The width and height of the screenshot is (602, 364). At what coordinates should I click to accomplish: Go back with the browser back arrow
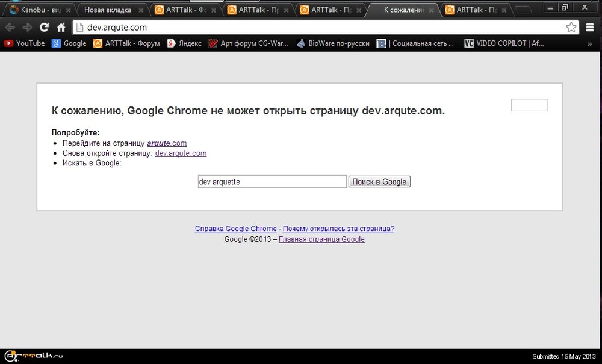[10, 27]
